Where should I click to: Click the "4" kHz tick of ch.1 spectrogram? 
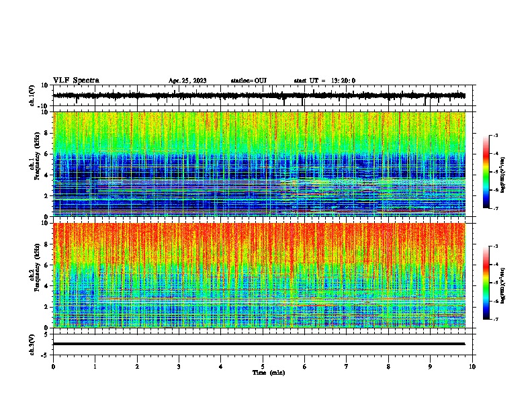46,175
